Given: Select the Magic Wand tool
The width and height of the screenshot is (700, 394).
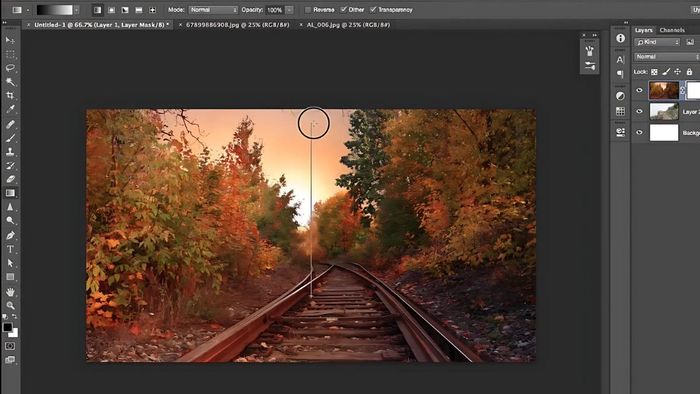Looking at the screenshot, I should tap(10, 82).
